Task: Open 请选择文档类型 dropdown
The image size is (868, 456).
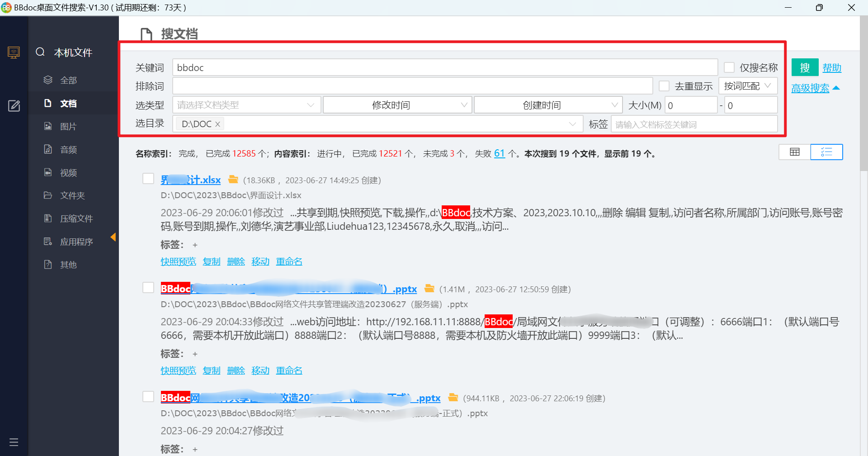Action: [x=247, y=105]
